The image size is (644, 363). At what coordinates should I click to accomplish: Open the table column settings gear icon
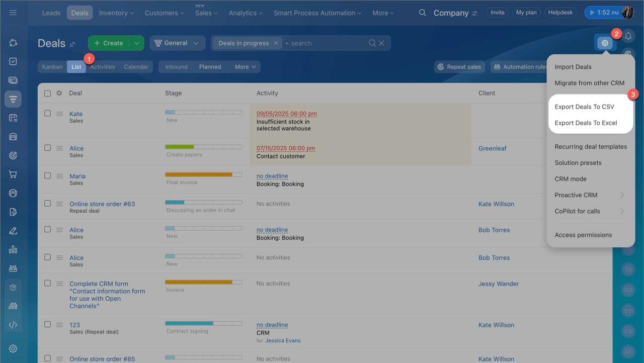(x=59, y=93)
